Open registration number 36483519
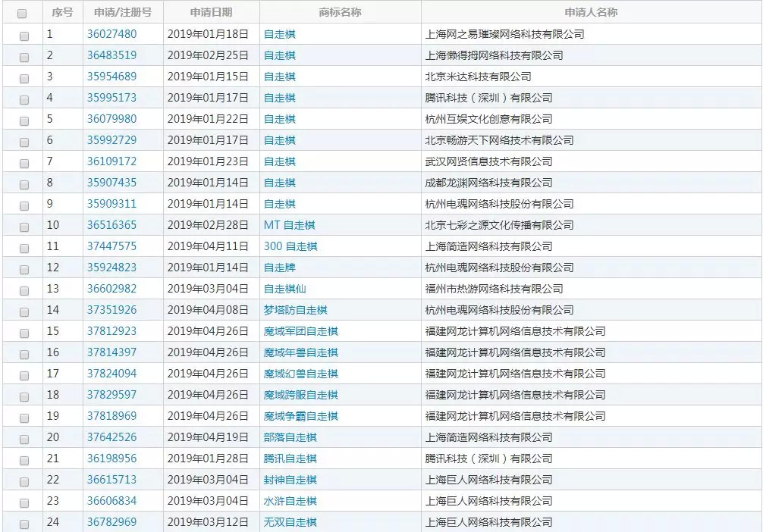Viewport: 763px width, 532px height. (x=112, y=55)
